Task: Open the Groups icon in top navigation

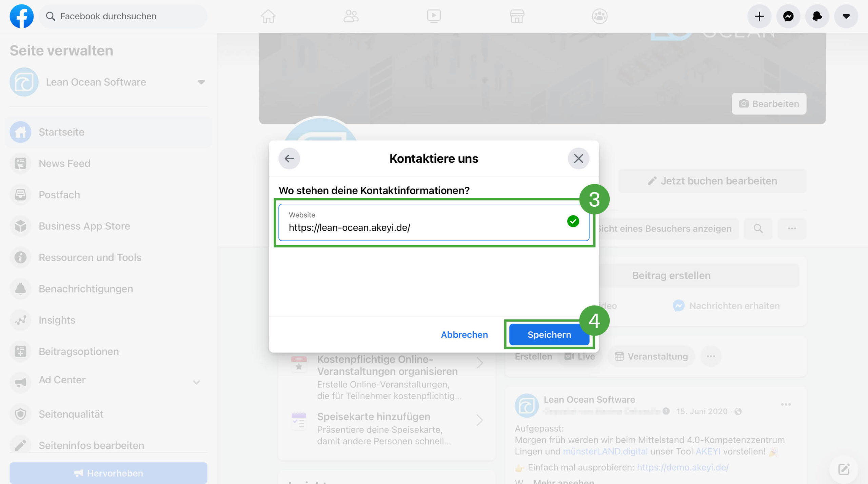Action: [x=599, y=16]
